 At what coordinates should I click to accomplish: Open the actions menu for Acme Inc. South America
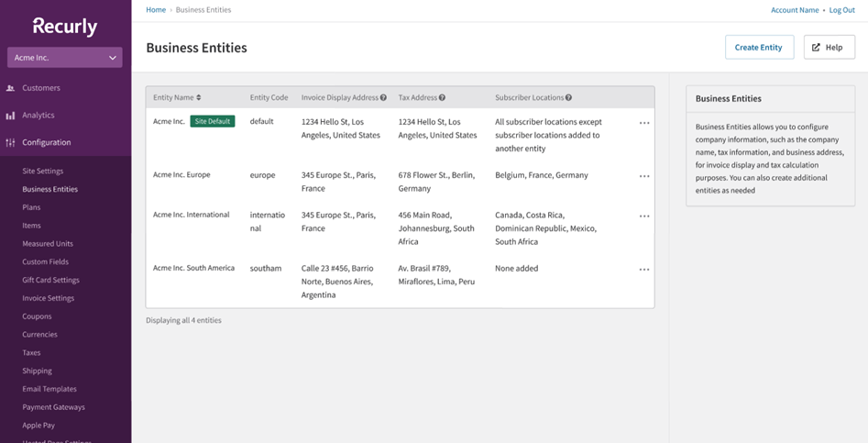(x=644, y=270)
